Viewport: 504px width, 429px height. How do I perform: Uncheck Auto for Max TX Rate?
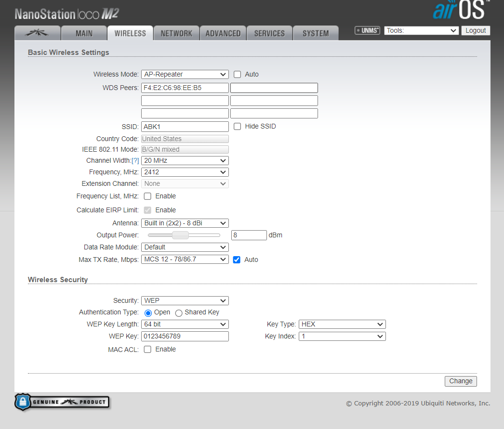point(237,260)
